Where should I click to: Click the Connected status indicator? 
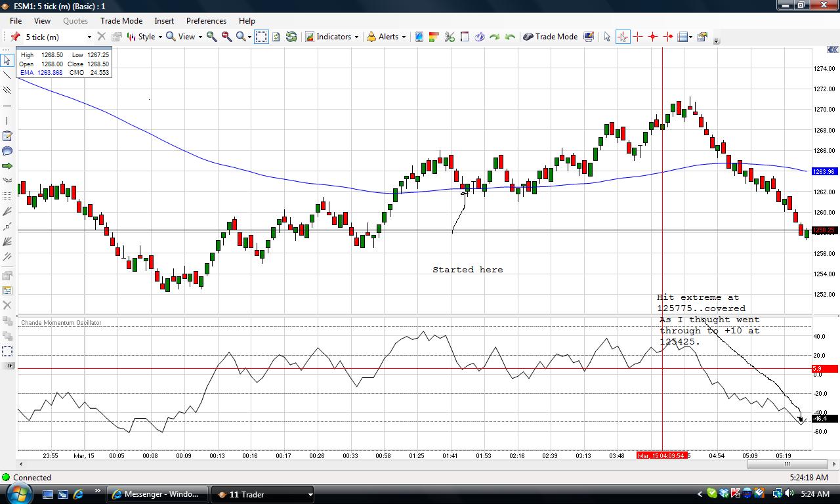26,478
